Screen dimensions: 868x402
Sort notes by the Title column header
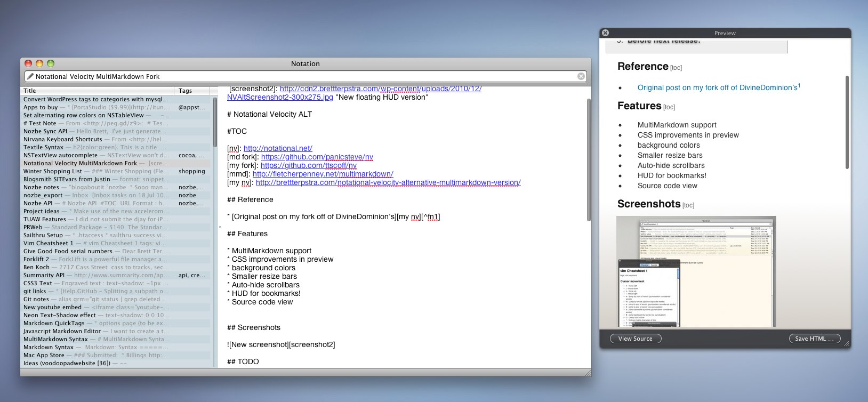(x=96, y=91)
